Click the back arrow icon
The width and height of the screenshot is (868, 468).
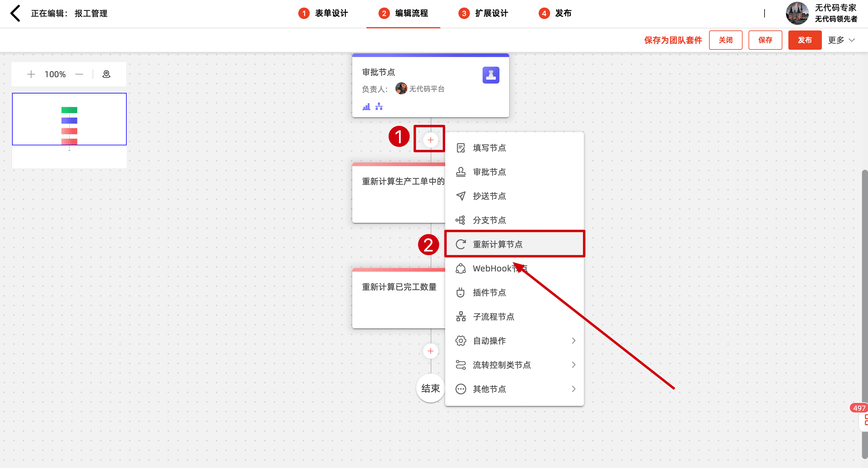coord(15,14)
